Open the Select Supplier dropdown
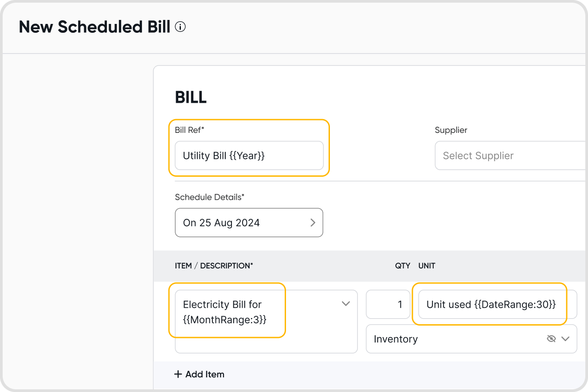 pyautogui.click(x=510, y=155)
